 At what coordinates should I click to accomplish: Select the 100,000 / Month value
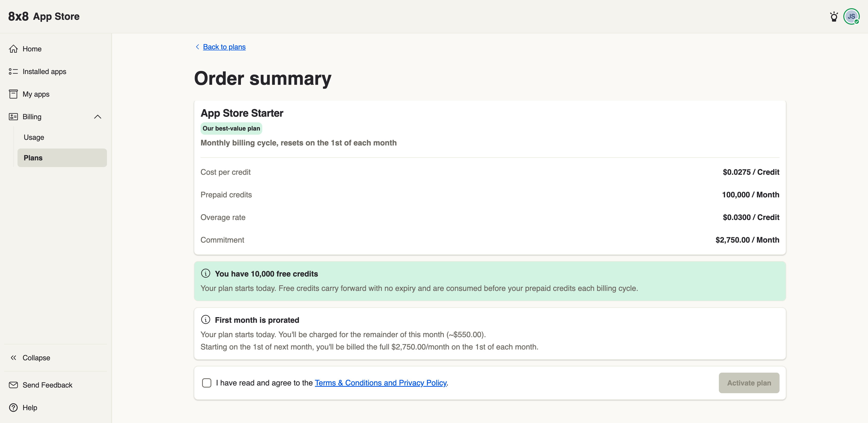pyautogui.click(x=751, y=195)
